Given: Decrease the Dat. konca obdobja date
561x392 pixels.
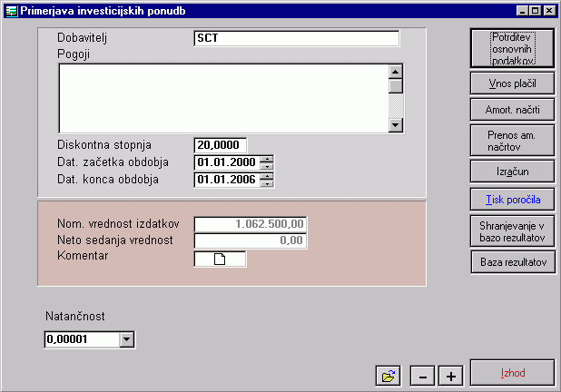Looking at the screenshot, I should coord(266,183).
